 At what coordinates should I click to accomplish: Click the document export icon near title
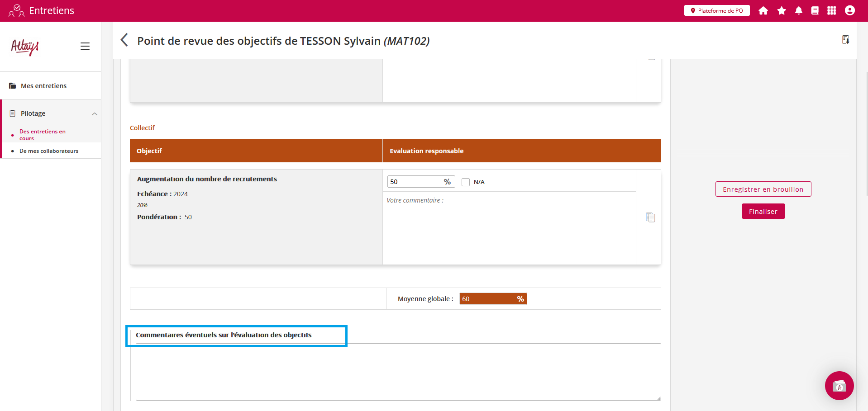click(845, 40)
